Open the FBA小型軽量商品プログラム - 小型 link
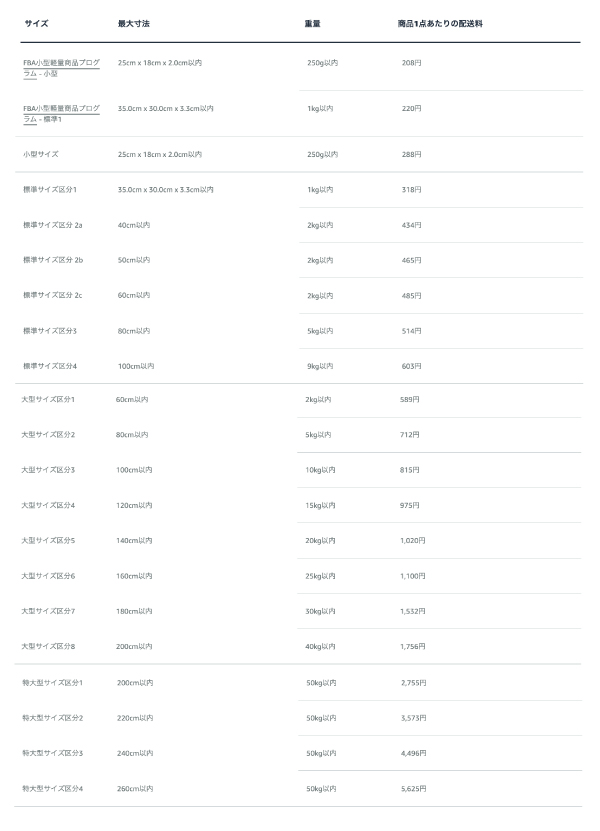This screenshot has height=831, width=600. [x=61, y=68]
